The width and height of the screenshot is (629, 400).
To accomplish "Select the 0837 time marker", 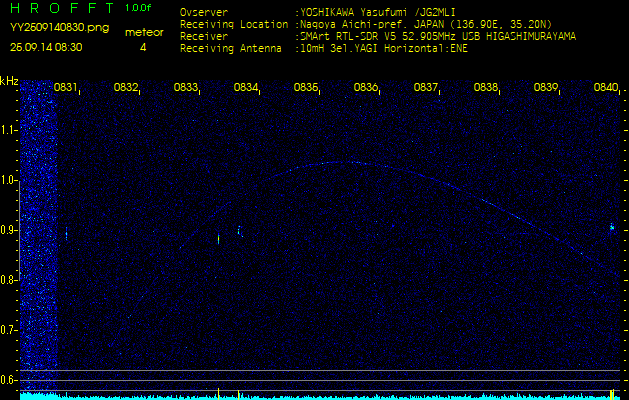I will (426, 88).
